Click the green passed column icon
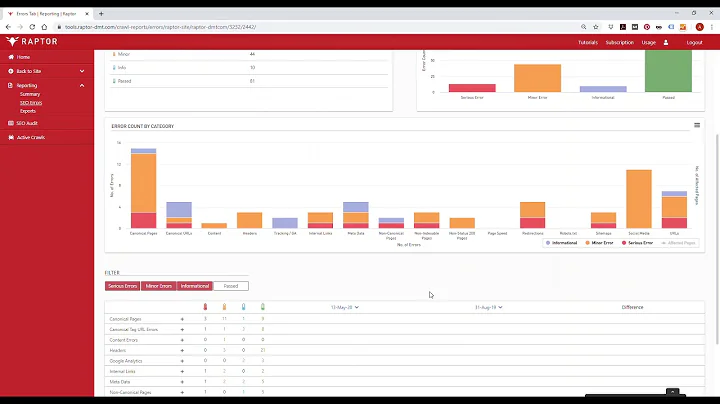Image resolution: width=720 pixels, height=404 pixels. pos(263,307)
